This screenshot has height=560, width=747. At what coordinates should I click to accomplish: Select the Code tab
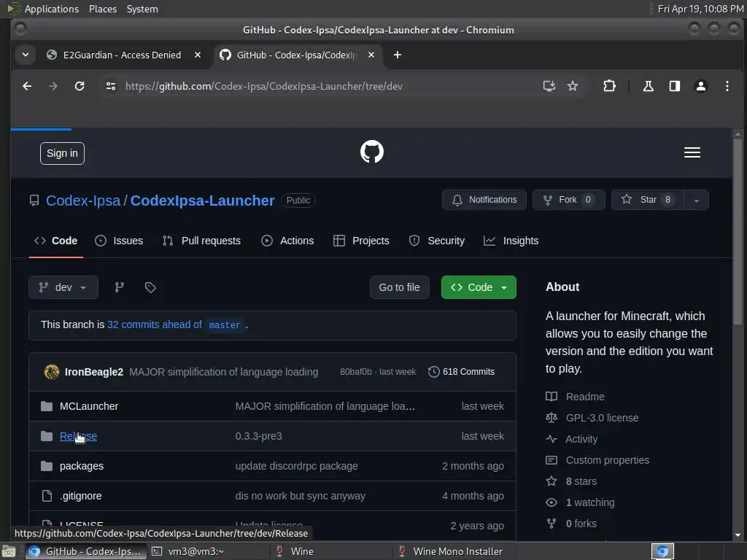click(x=55, y=241)
